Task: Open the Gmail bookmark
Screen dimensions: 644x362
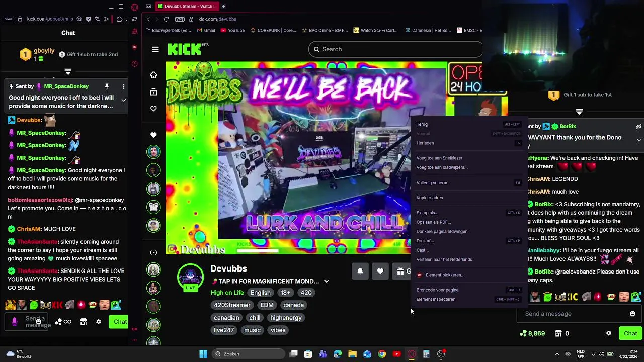Action: [x=206, y=30]
